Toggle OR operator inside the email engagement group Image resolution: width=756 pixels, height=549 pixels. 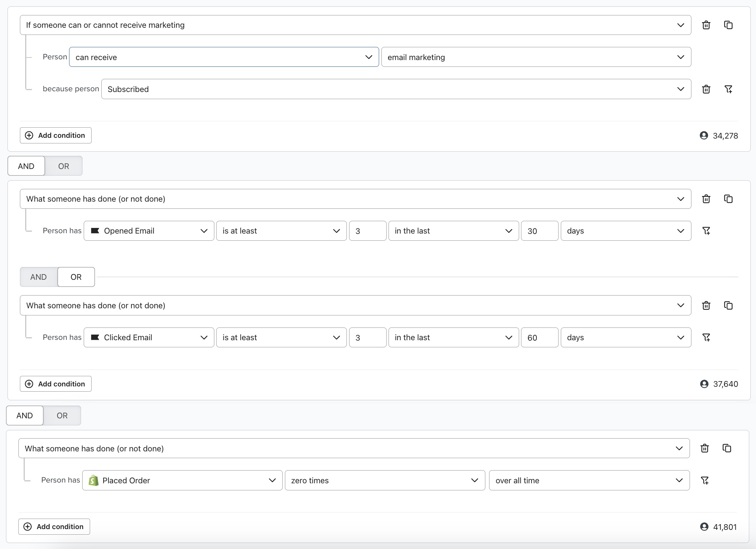75,276
